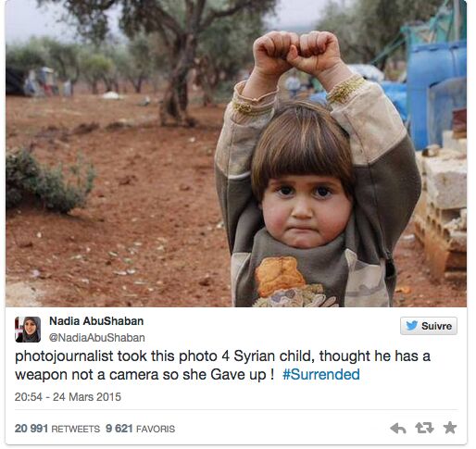Click the RETWEETS label
Viewport: 476px width, 449px height.
[75, 429]
